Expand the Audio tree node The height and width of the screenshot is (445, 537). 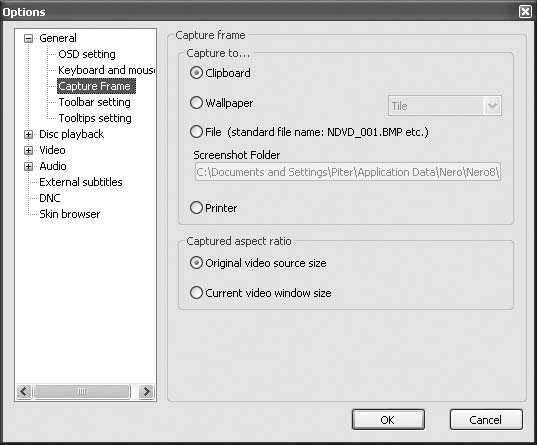coord(28,166)
